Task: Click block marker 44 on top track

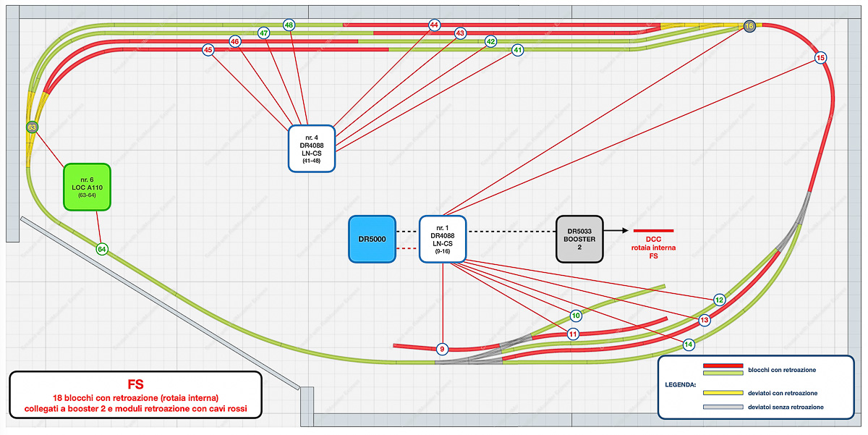Action: click(434, 25)
